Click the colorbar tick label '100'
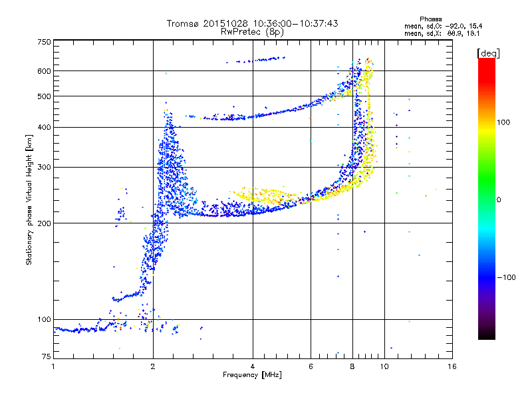Image resolution: width=532 pixels, height=399 pixels. pos(503,122)
